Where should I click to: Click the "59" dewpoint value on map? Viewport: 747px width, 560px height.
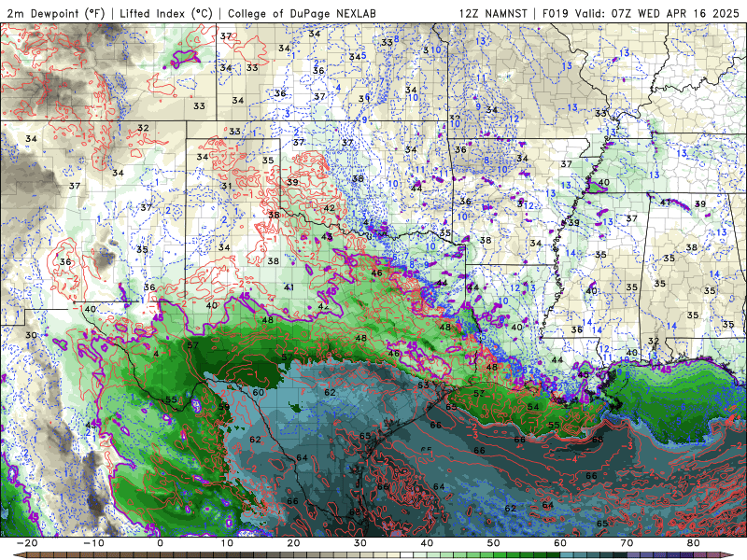pos(224,407)
